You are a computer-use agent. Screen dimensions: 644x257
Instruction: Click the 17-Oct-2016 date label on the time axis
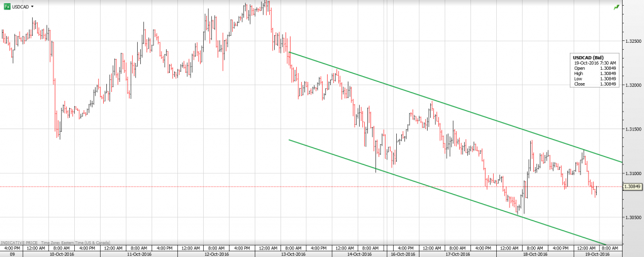tap(457, 254)
